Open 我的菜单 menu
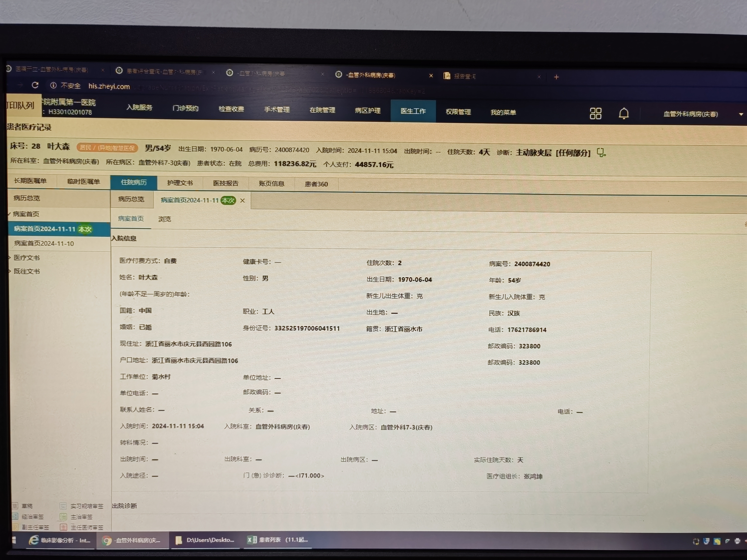Image resolution: width=747 pixels, height=560 pixels. 503,112
